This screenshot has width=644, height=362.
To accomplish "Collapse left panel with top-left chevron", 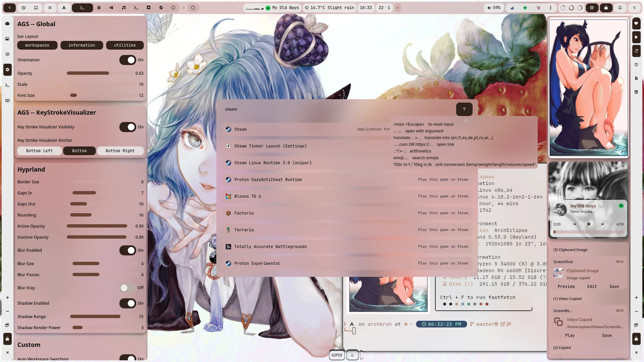I will pyautogui.click(x=9, y=7).
